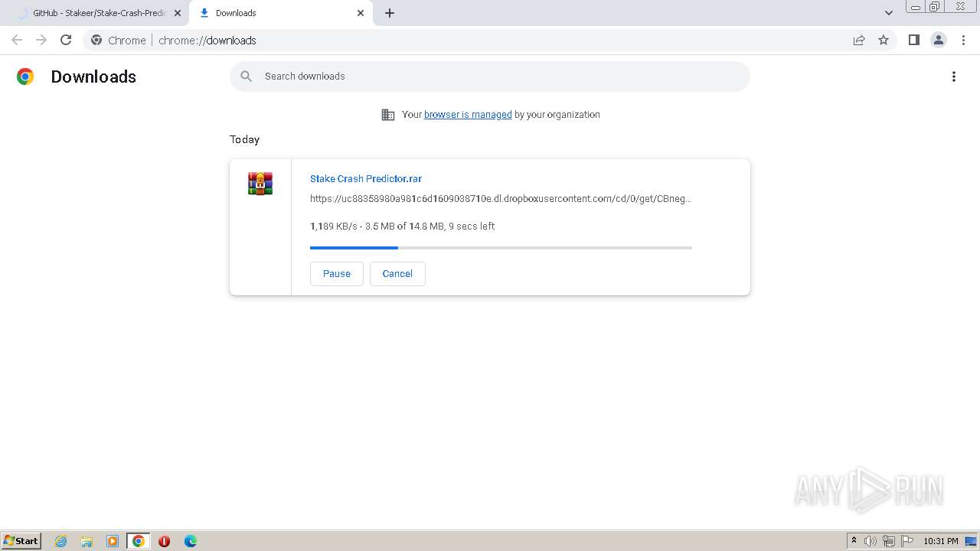Click the 10:31 PM clock
The image size is (980, 551).
coord(940,541)
